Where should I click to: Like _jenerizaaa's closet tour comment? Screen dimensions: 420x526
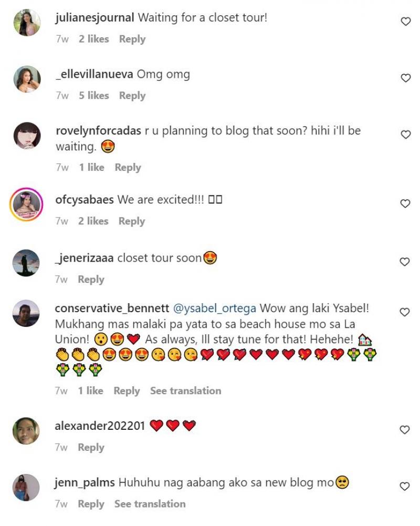(x=405, y=262)
